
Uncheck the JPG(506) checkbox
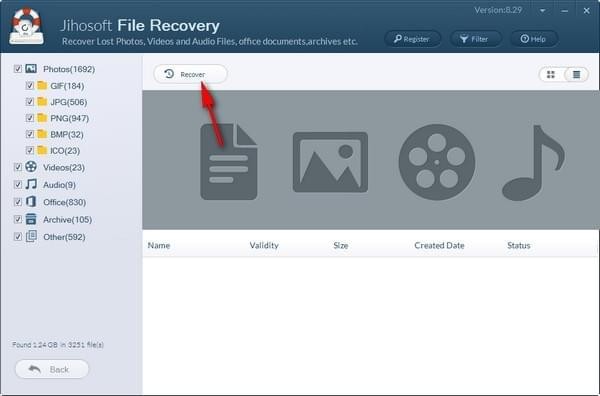click(29, 101)
